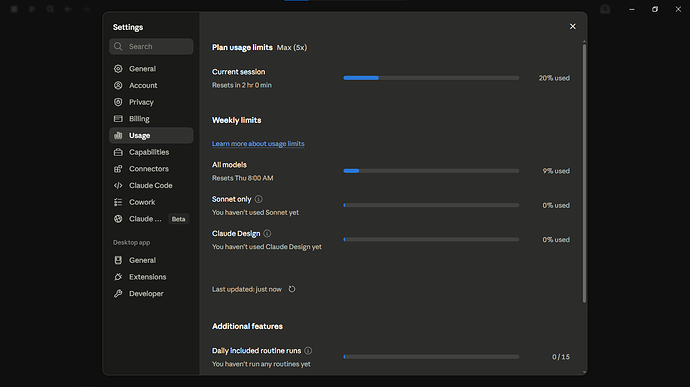Open the Account section via person icon
This screenshot has width=690, height=387.
[x=118, y=85]
